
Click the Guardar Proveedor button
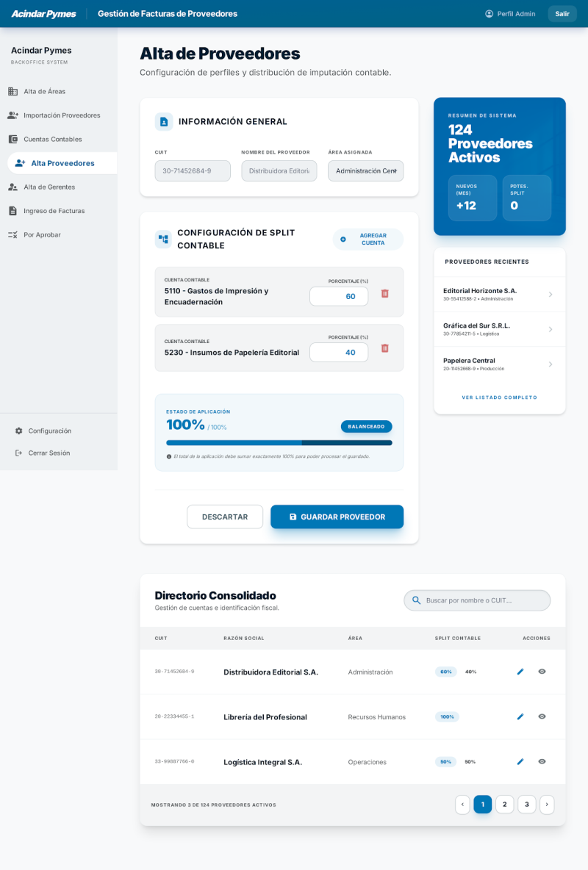[x=337, y=517]
